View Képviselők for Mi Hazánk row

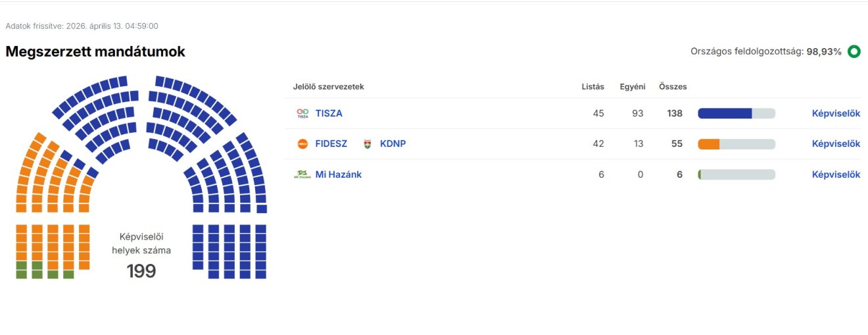(x=836, y=174)
